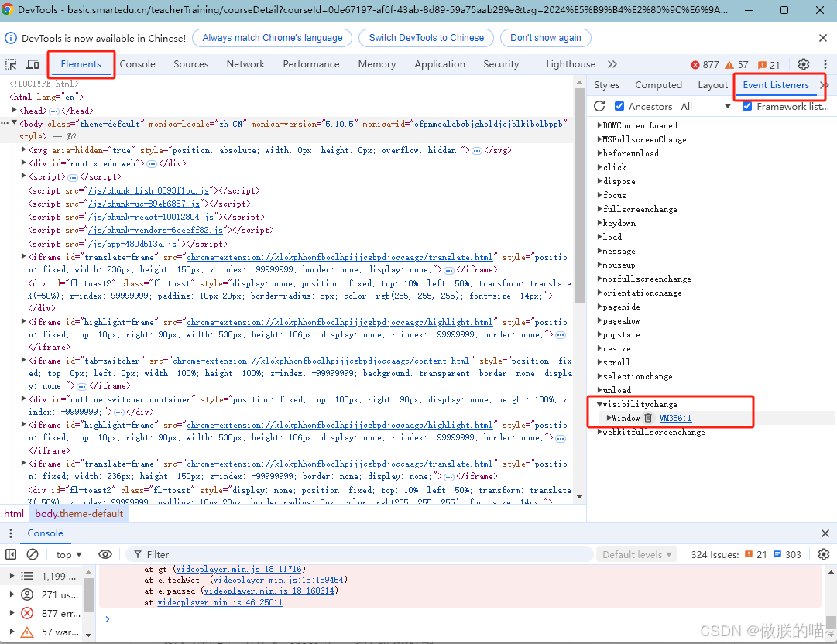
Task: Select the html breadcrumb
Action: pos(14,513)
